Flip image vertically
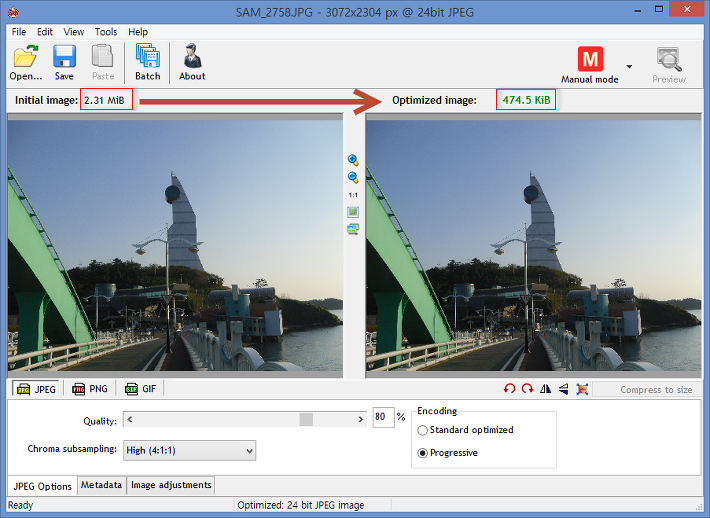This screenshot has height=518, width=710. (x=563, y=389)
